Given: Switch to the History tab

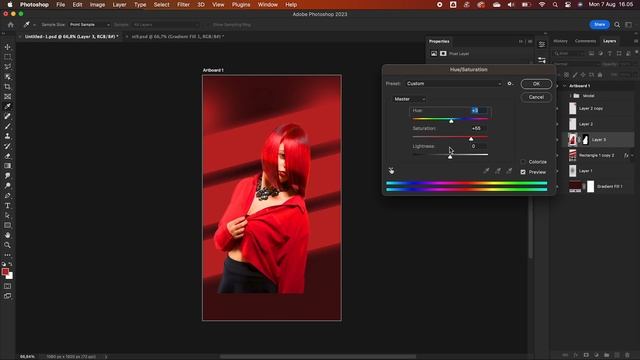Looking at the screenshot, I should [560, 41].
